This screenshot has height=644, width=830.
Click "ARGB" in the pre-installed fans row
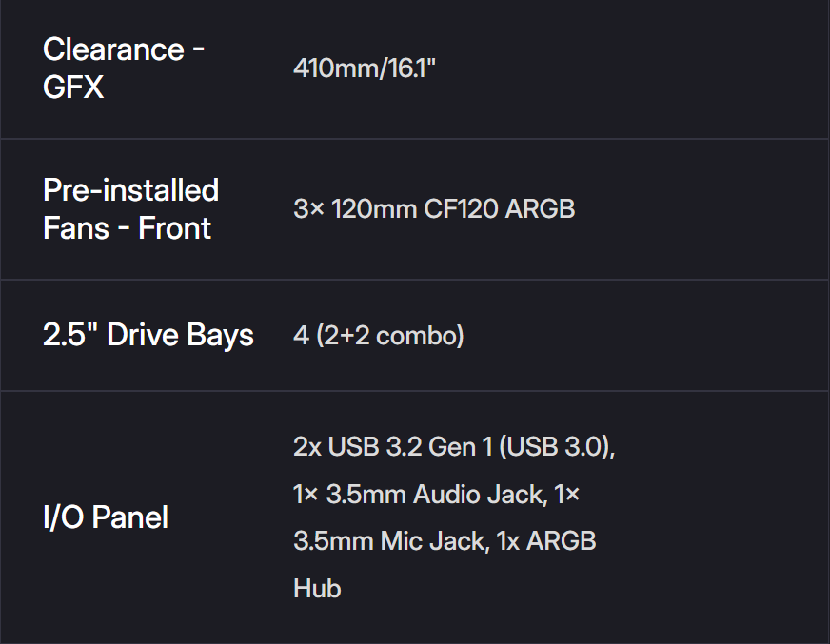tap(540, 209)
